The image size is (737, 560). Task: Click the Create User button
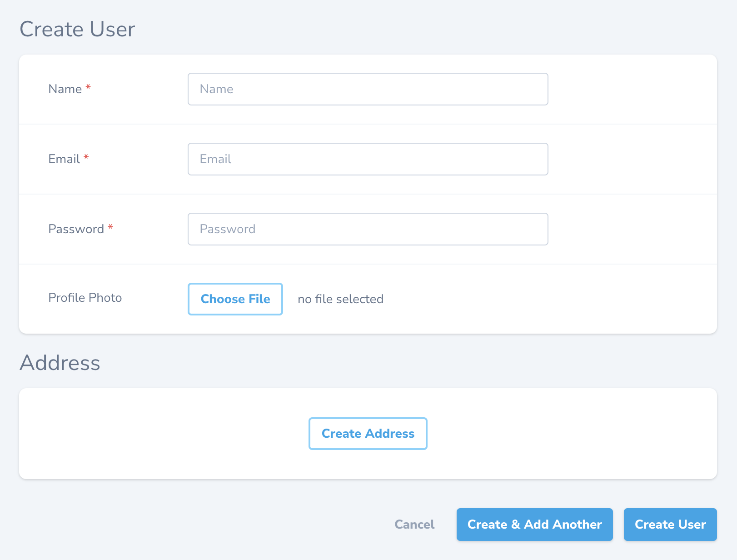670,524
